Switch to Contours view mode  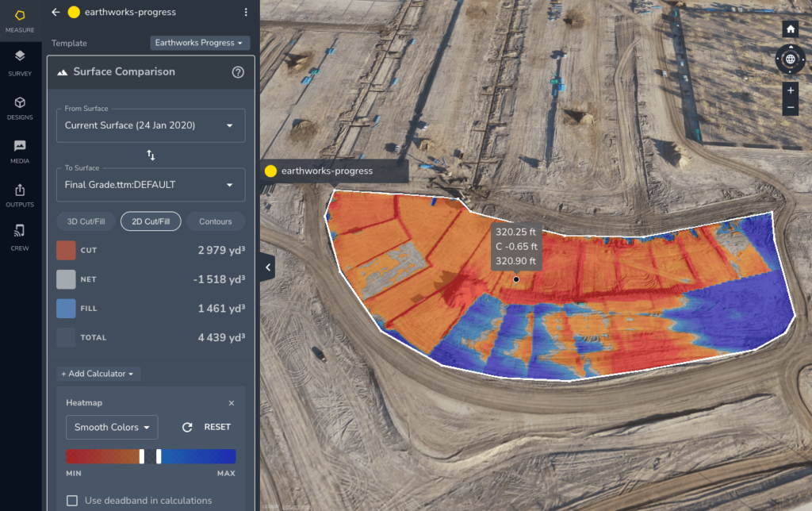coord(215,221)
